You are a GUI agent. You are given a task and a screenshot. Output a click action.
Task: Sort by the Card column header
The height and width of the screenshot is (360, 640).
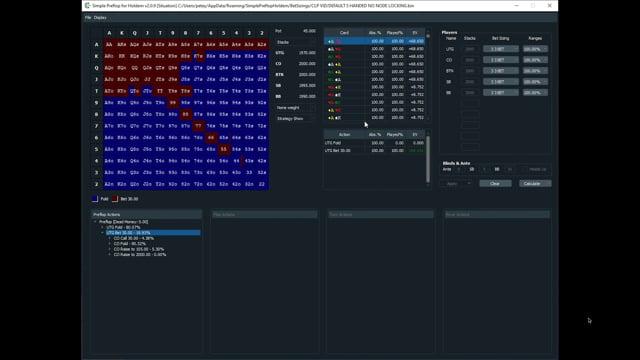344,33
